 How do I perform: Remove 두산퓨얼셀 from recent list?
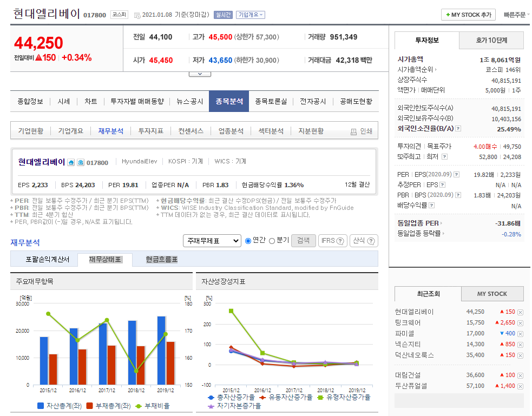521,386
